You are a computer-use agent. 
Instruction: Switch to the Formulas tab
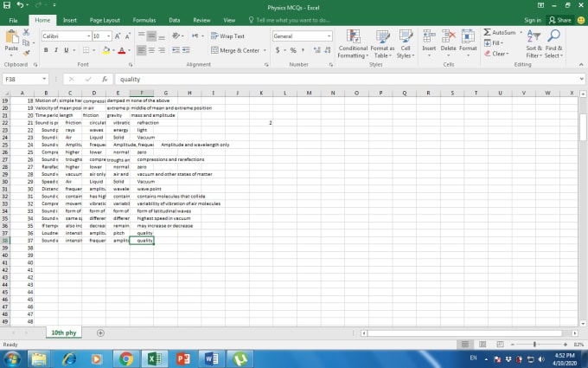pyautogui.click(x=144, y=20)
